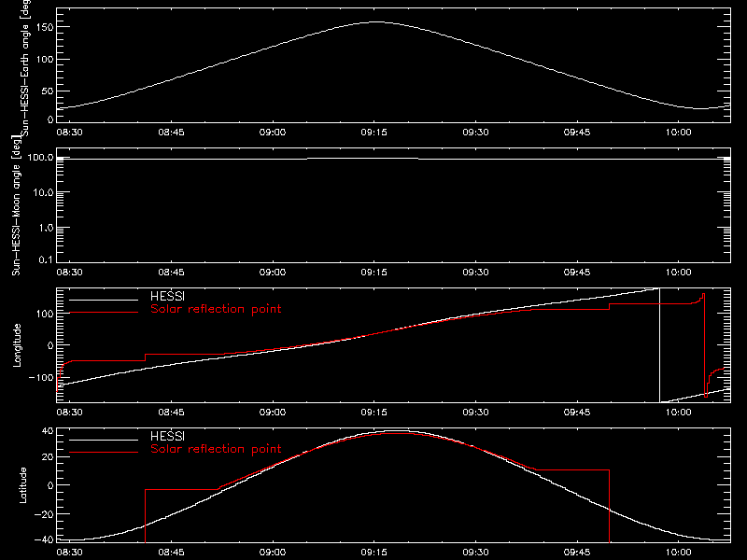This screenshot has width=747, height=560.
Task: Click red legend line sample in Latitude plot
Action: point(104,452)
